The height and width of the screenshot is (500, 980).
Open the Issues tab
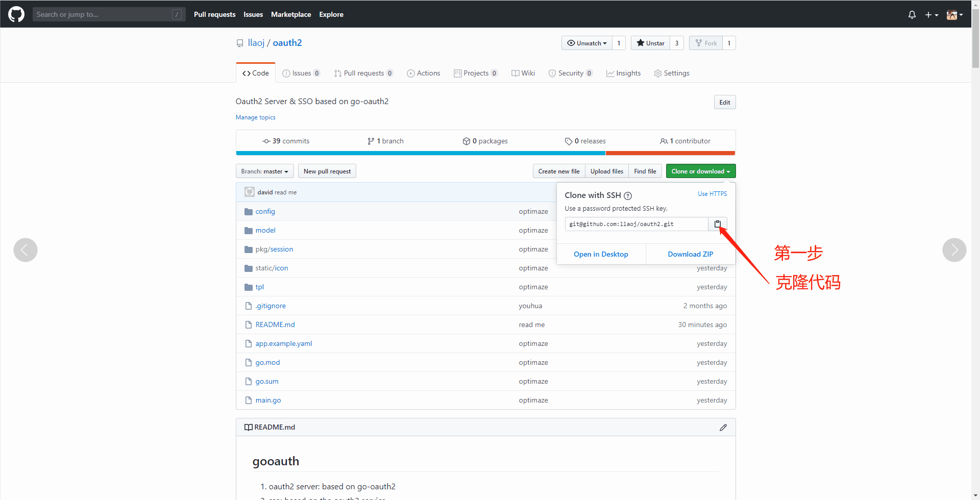(301, 73)
